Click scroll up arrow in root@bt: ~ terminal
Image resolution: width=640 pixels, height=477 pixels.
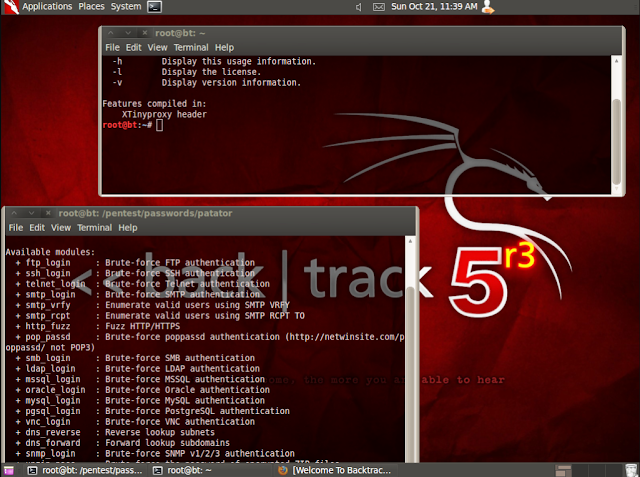pos(616,61)
